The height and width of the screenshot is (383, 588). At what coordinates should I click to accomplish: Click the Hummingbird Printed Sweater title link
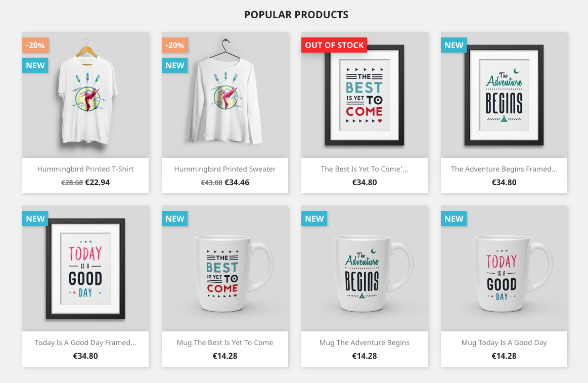[x=225, y=169]
